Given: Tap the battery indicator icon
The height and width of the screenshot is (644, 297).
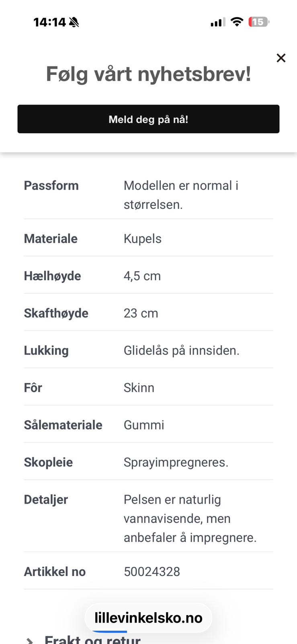Looking at the screenshot, I should [258, 22].
